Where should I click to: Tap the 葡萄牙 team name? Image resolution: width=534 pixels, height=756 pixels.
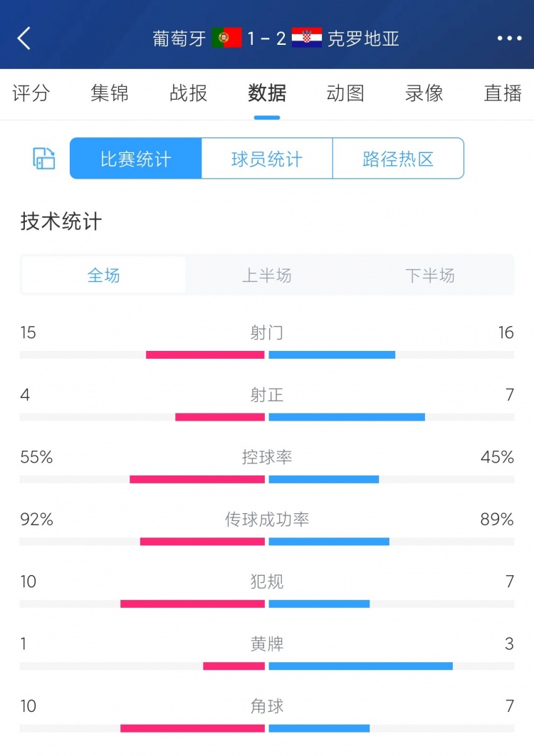[179, 38]
